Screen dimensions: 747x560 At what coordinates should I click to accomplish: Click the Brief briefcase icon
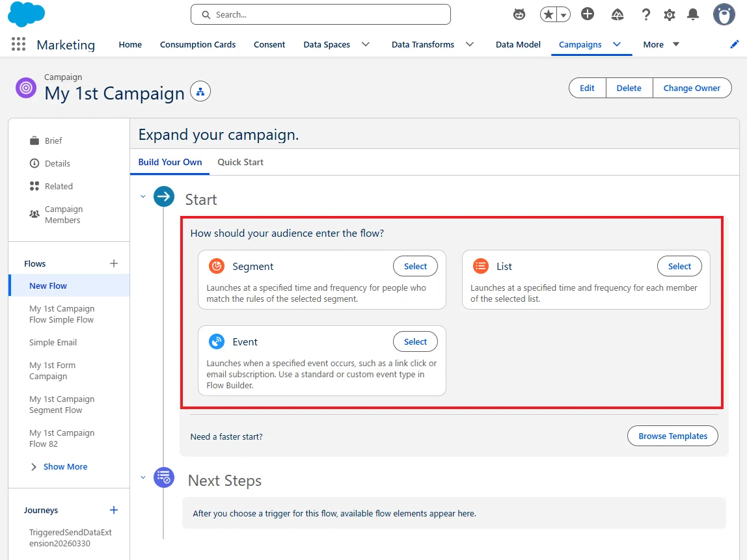pos(34,140)
